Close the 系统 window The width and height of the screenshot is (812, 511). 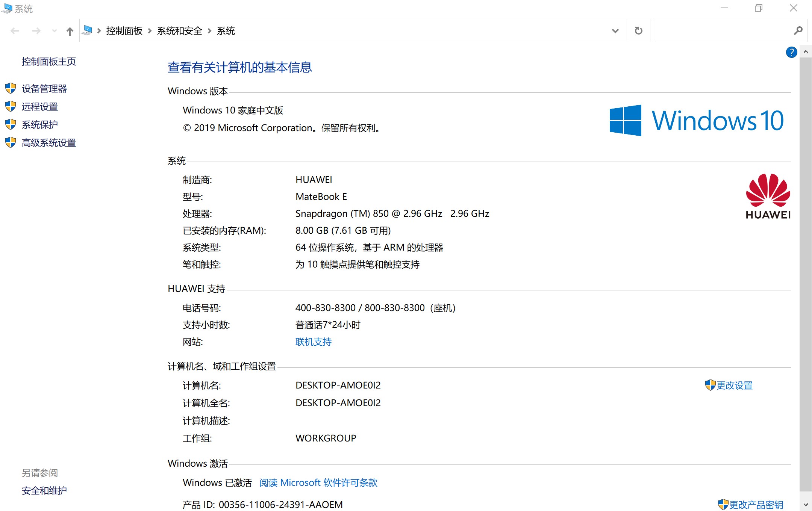point(794,8)
